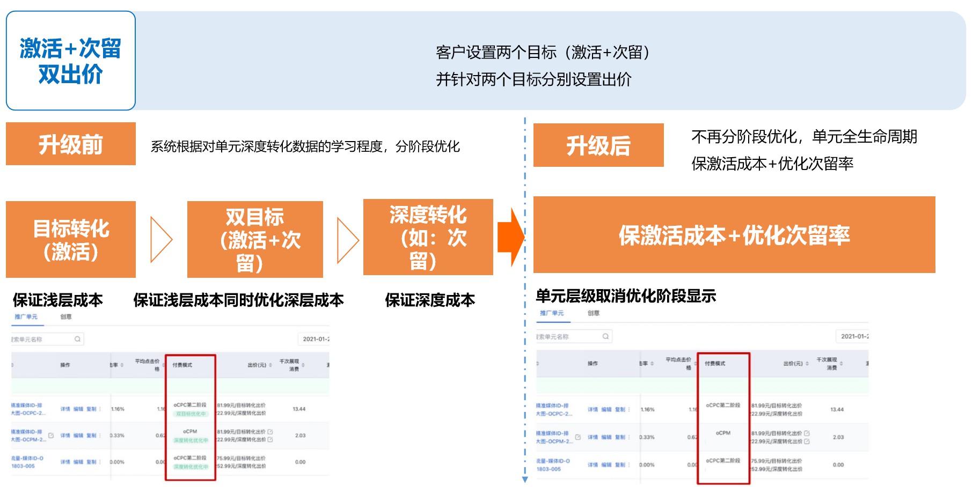Edit 81.99元 target bid icon in 升级前 oCPM row
Viewport: 980px width, 487px height.
click(x=270, y=431)
